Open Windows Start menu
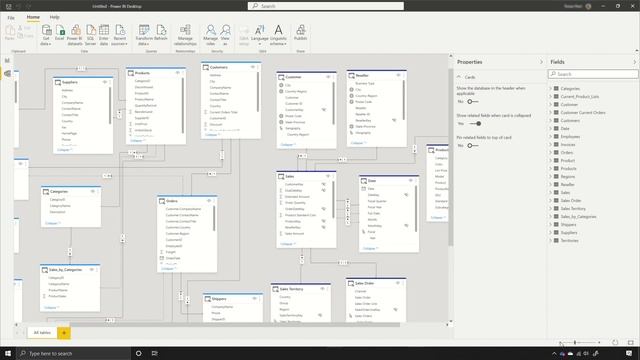Image resolution: width=640 pixels, height=360 pixels. tap(8, 353)
